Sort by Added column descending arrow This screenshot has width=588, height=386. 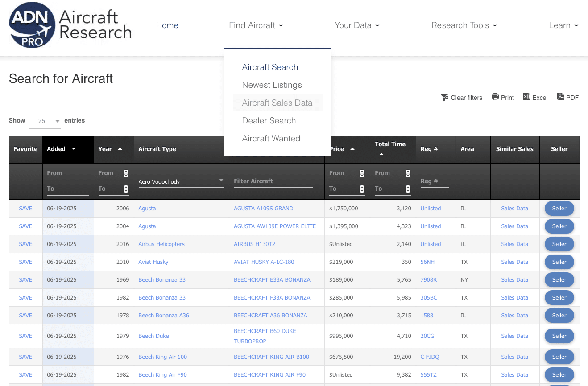pos(74,149)
